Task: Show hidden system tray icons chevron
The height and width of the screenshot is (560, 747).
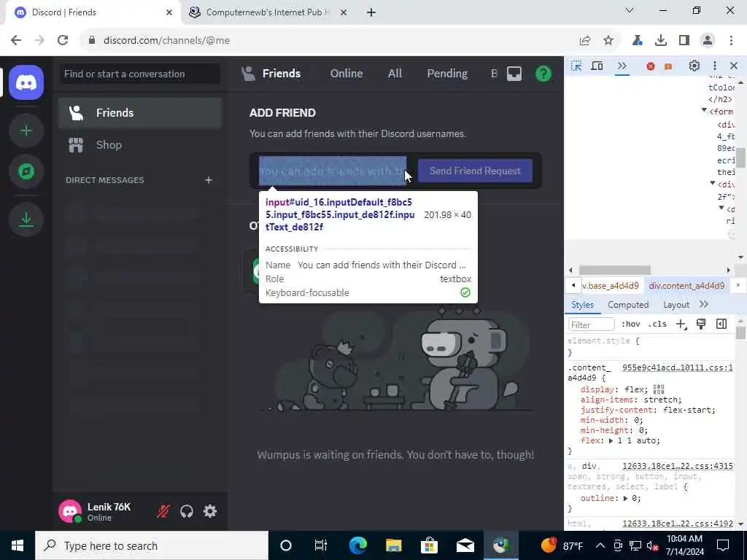Action: point(600,545)
